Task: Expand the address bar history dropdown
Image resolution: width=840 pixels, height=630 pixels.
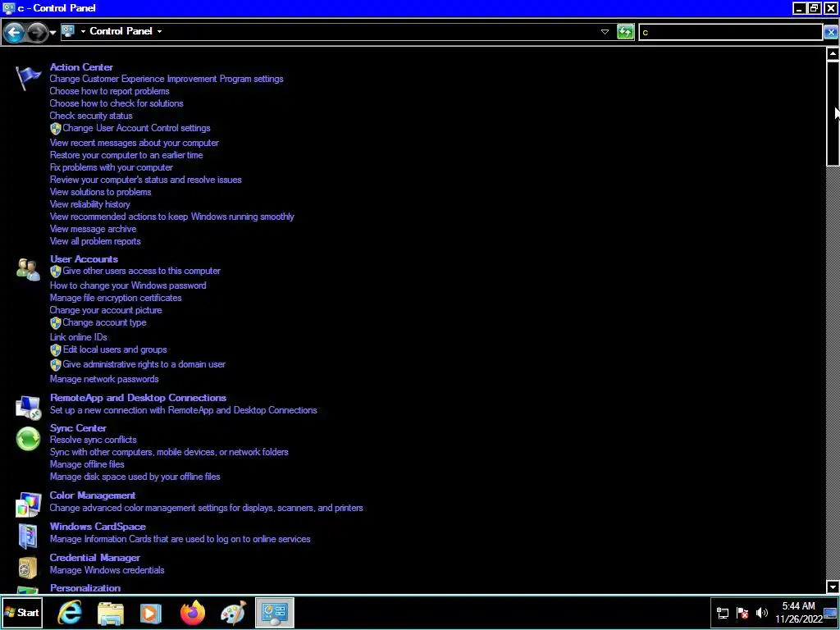Action: 605,32
